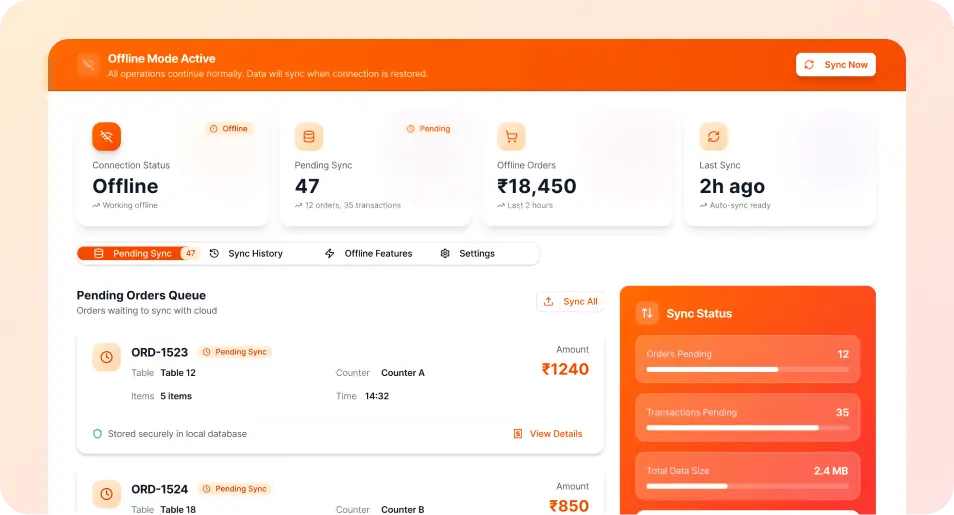Click the Orders Pending progress bar
Screen dimensions: 954x515
747,370
